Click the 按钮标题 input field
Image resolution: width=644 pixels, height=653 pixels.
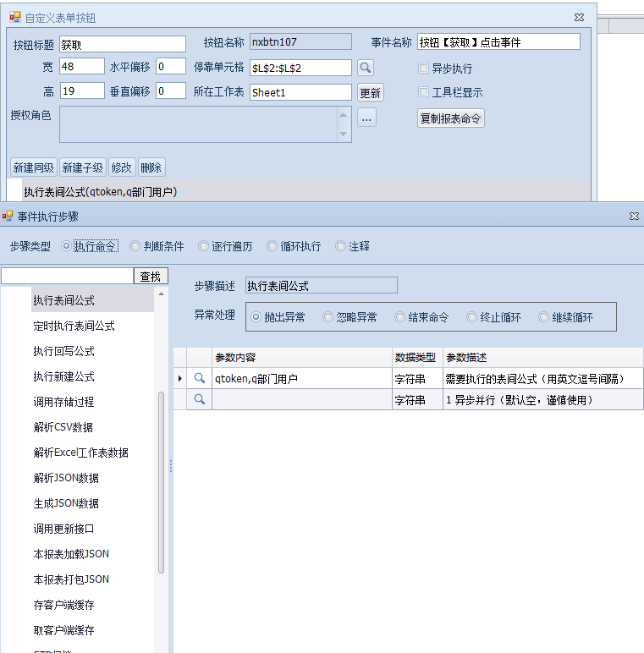click(x=122, y=43)
